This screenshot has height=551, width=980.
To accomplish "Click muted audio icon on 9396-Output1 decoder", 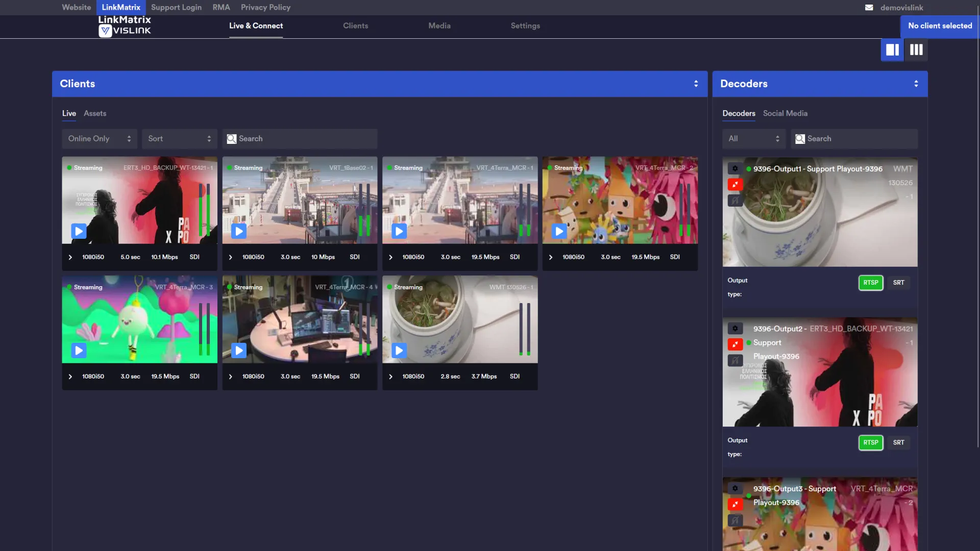I will coord(735,201).
